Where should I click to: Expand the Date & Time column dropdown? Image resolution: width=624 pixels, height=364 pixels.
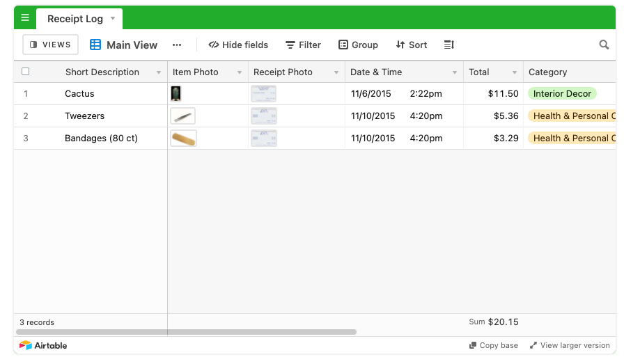tap(455, 72)
